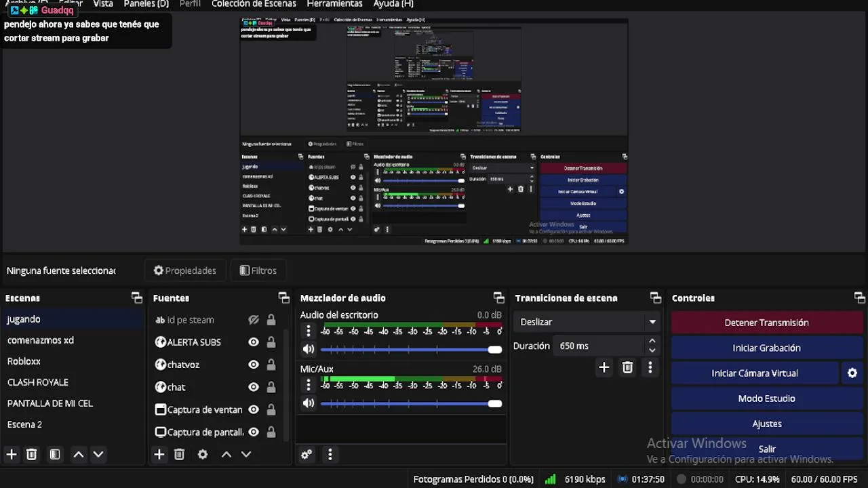Click Detener Transmisión button

pos(766,323)
